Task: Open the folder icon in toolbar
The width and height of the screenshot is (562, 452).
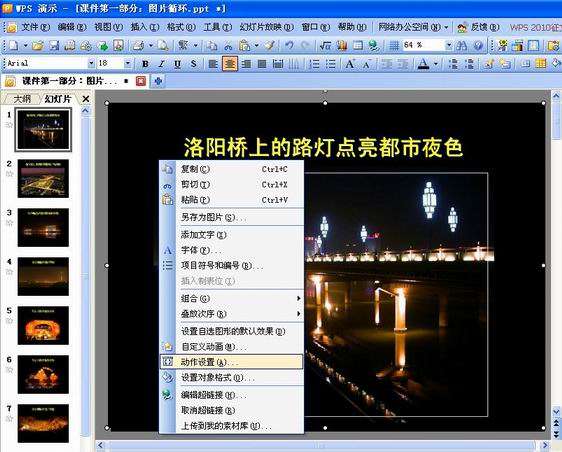Action: pos(38,46)
